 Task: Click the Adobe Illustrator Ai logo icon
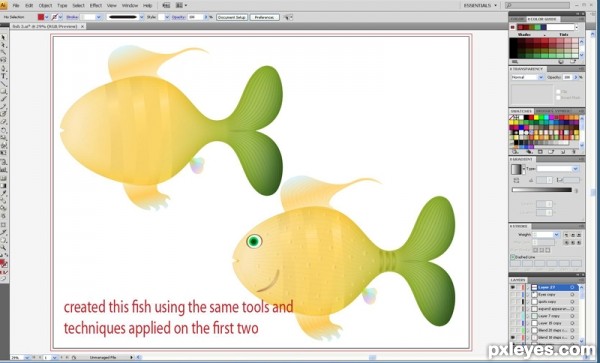[3, 5]
